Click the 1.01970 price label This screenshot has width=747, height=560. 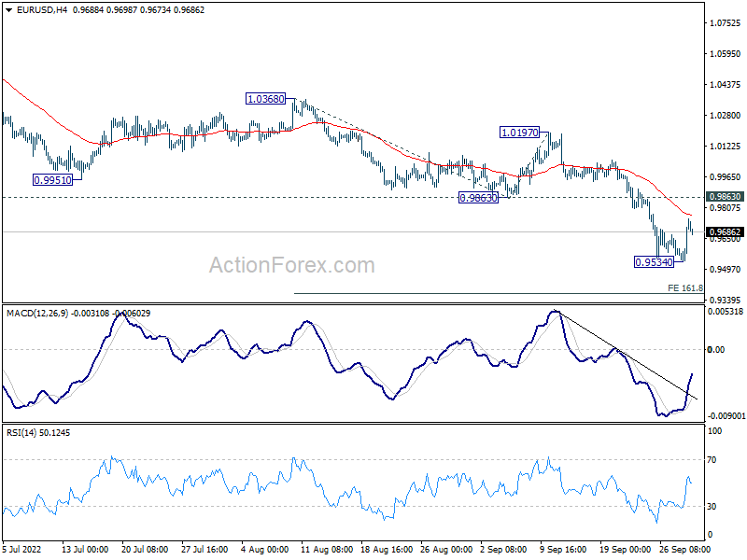pos(520,133)
